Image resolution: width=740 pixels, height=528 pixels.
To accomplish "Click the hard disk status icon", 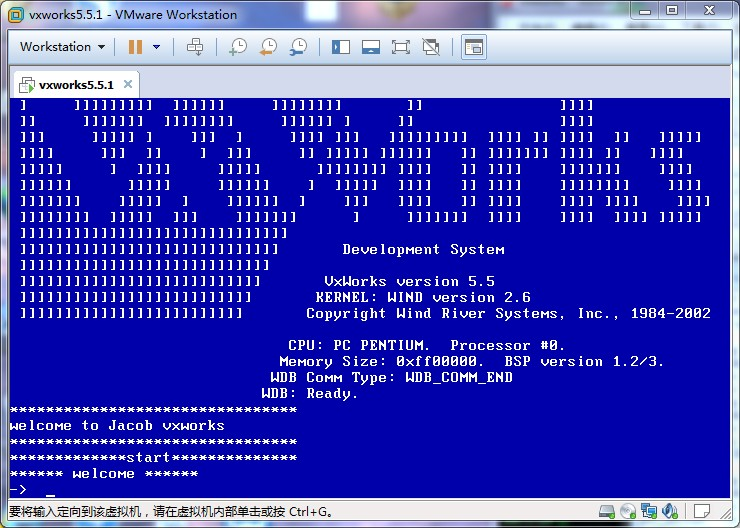I will [606, 511].
